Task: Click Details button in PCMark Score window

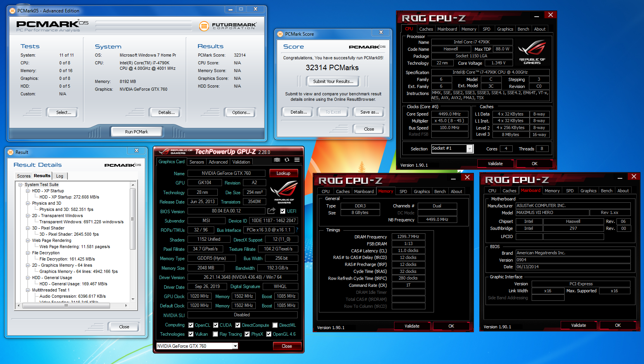Action: point(298,112)
